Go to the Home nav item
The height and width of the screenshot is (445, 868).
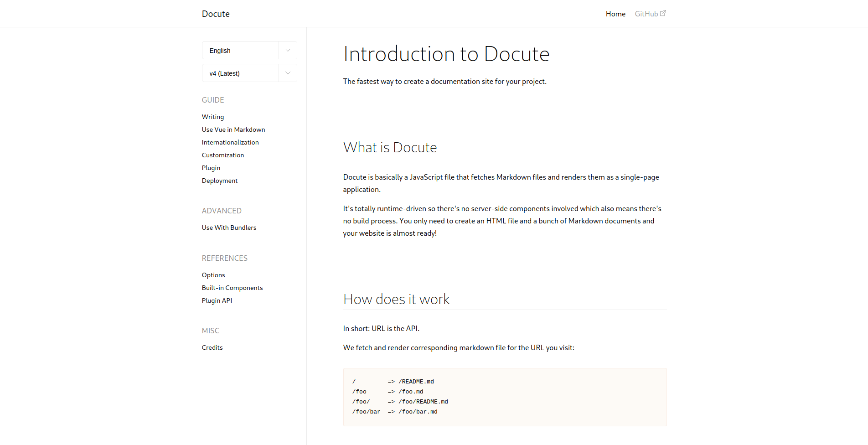[615, 14]
